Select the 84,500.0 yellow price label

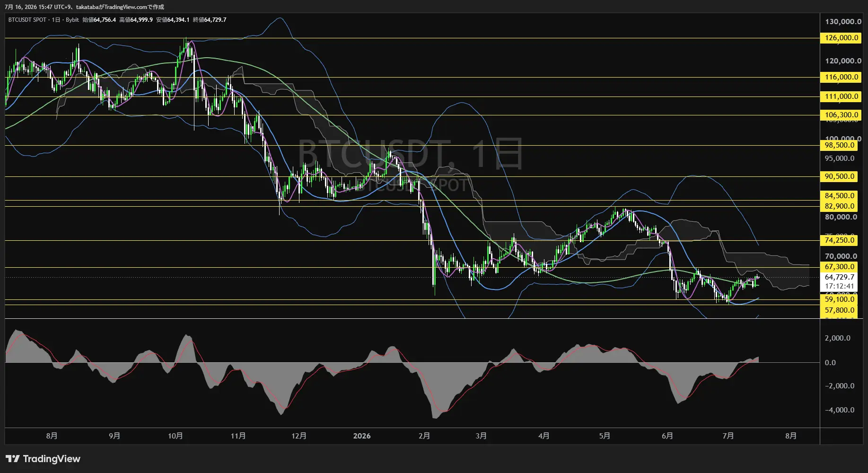click(x=839, y=196)
